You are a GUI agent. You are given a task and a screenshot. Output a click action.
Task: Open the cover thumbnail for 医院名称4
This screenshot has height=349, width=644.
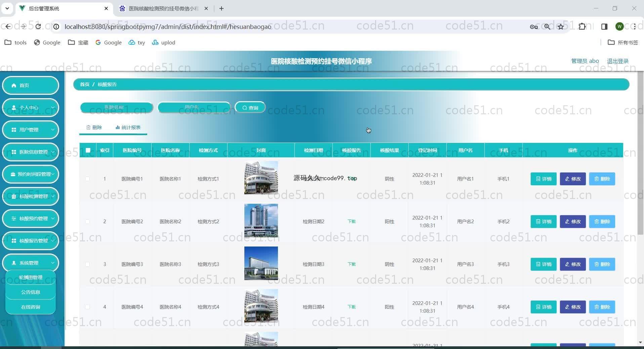(261, 306)
